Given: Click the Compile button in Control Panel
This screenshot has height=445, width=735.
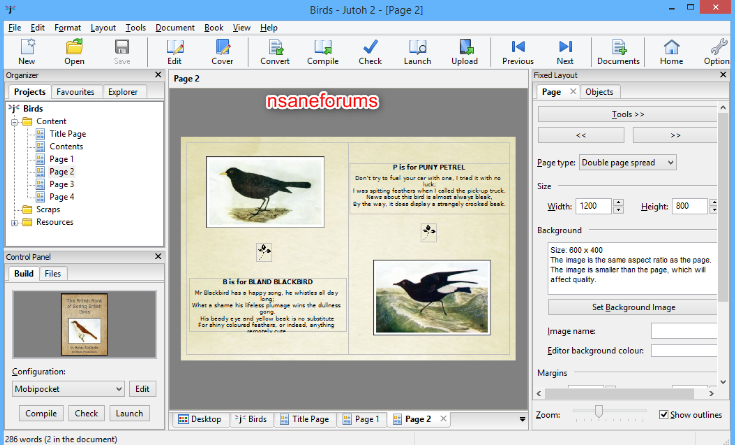Looking at the screenshot, I should (41, 413).
